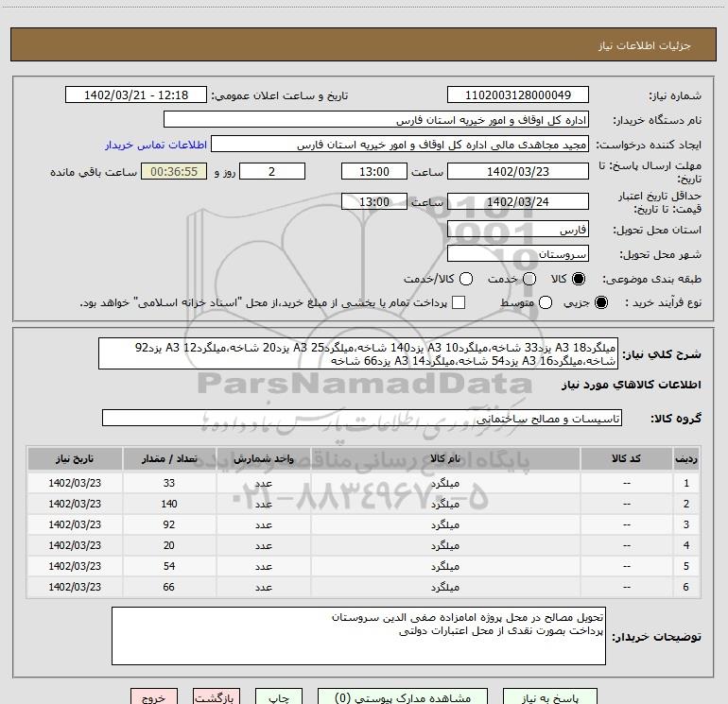Click the پاسخ به نیاز button
The height and width of the screenshot is (704, 728).
click(550, 697)
